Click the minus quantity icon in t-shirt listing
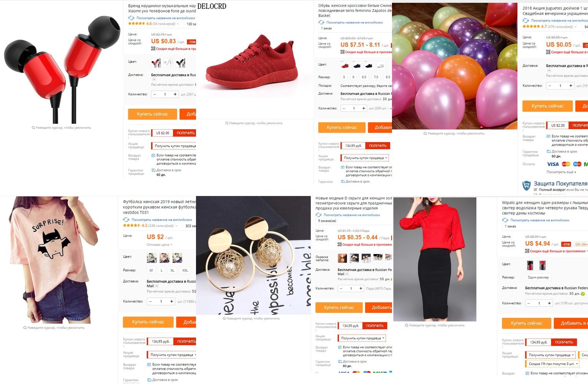Viewport: 588px width, 392px height. [150, 302]
